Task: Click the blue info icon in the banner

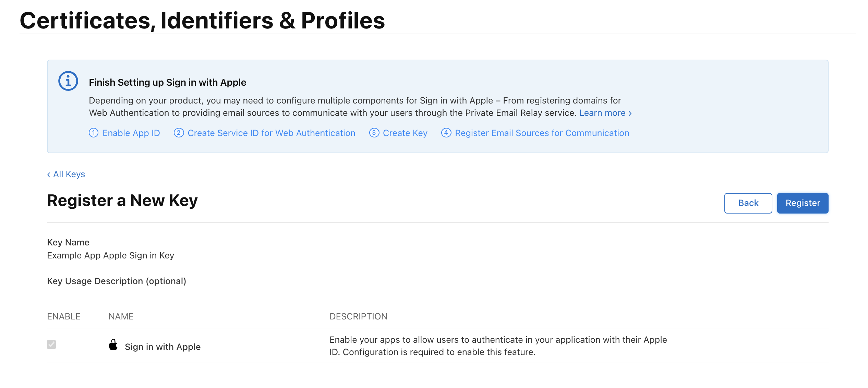Action: pyautogui.click(x=68, y=82)
